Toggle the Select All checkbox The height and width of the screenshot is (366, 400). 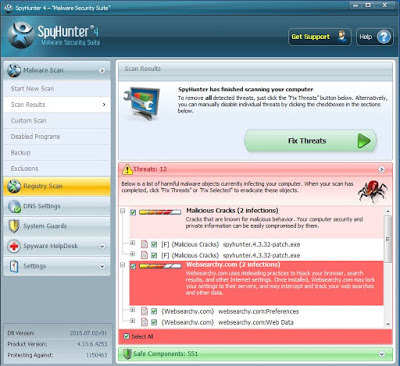pos(126,336)
